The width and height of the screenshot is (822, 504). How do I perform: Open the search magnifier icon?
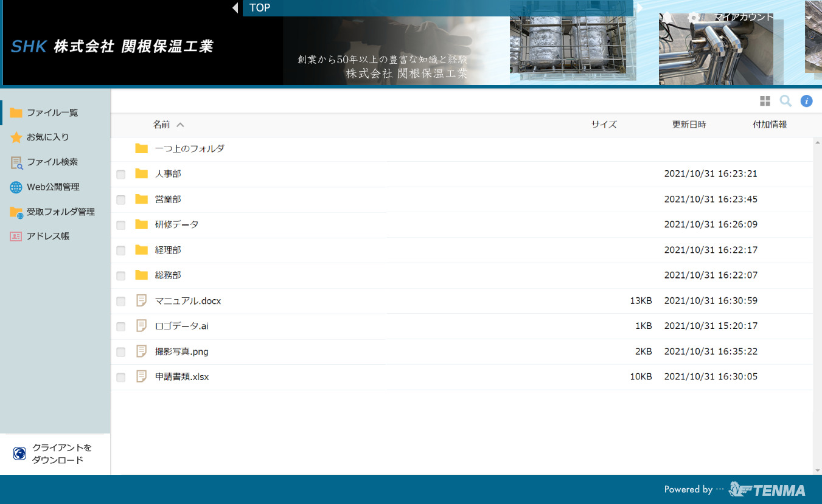point(785,101)
